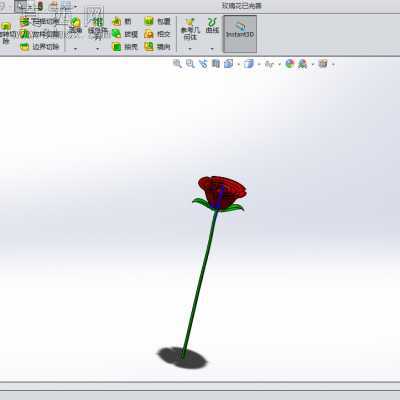The width and height of the screenshot is (400, 400).
Task: Click the Select cursor tool in top bar
Action: pos(21,6)
